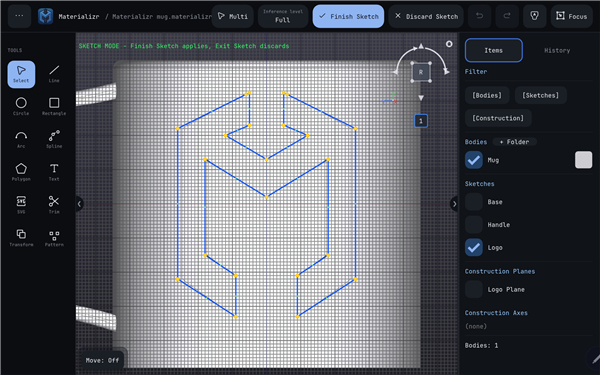The image size is (600, 375).
Task: Hide the Logo sketch
Action: (474, 248)
